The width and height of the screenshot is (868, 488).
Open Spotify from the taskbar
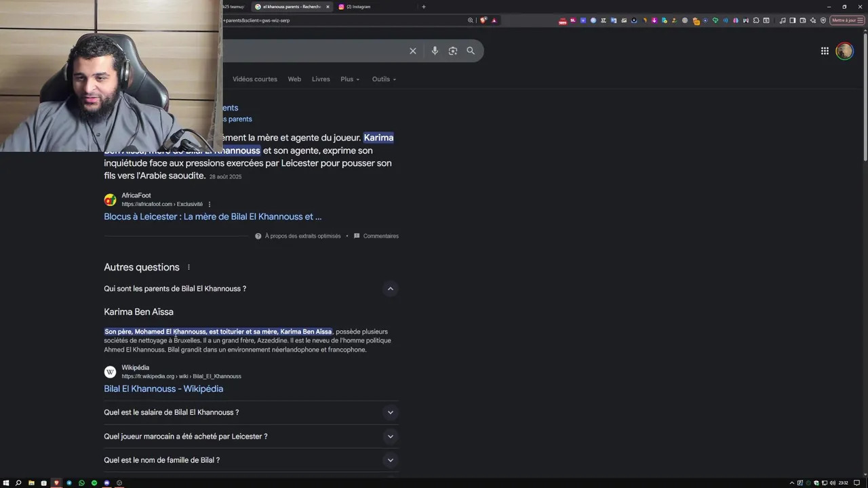94,483
